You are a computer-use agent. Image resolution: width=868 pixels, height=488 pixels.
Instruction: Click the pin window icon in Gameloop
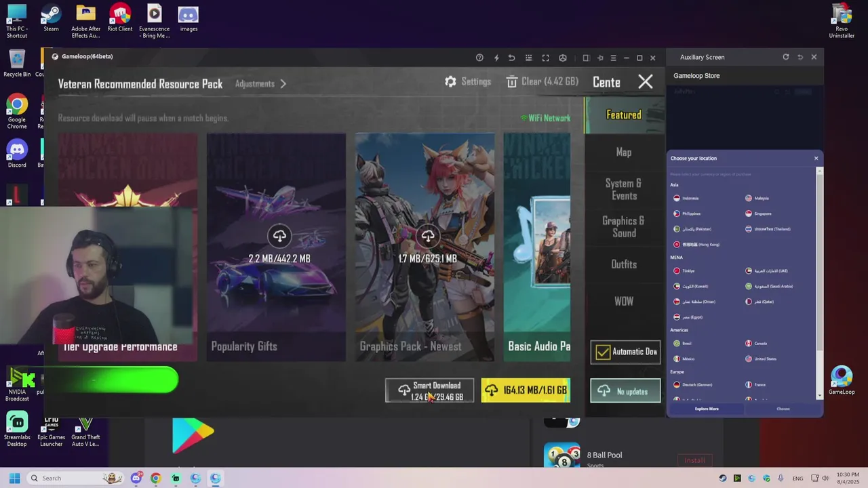600,58
